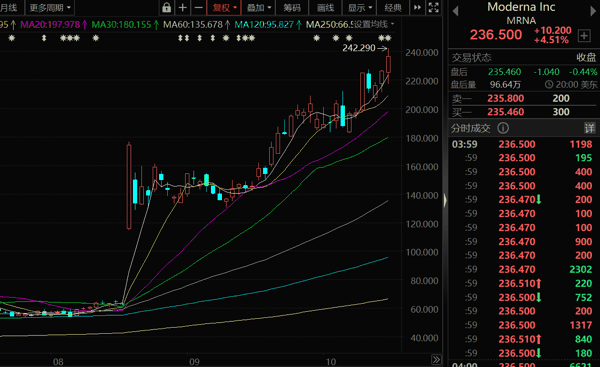
Task: Go to previous stock with left arrow
Action: [455, 11]
